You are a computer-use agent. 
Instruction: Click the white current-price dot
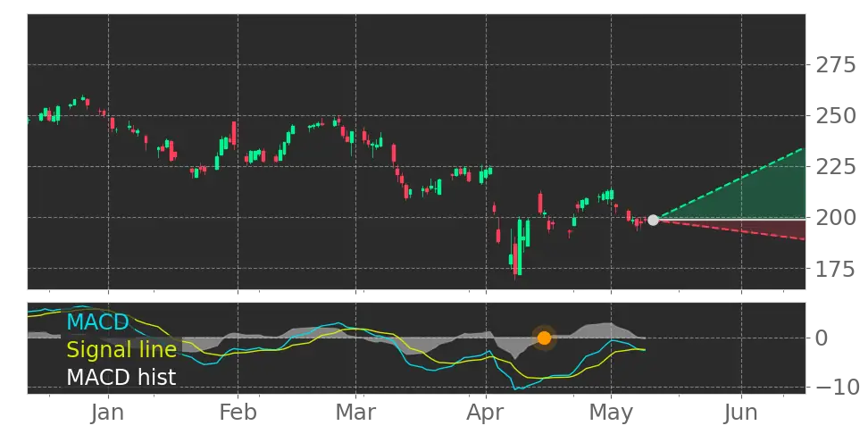pos(653,220)
